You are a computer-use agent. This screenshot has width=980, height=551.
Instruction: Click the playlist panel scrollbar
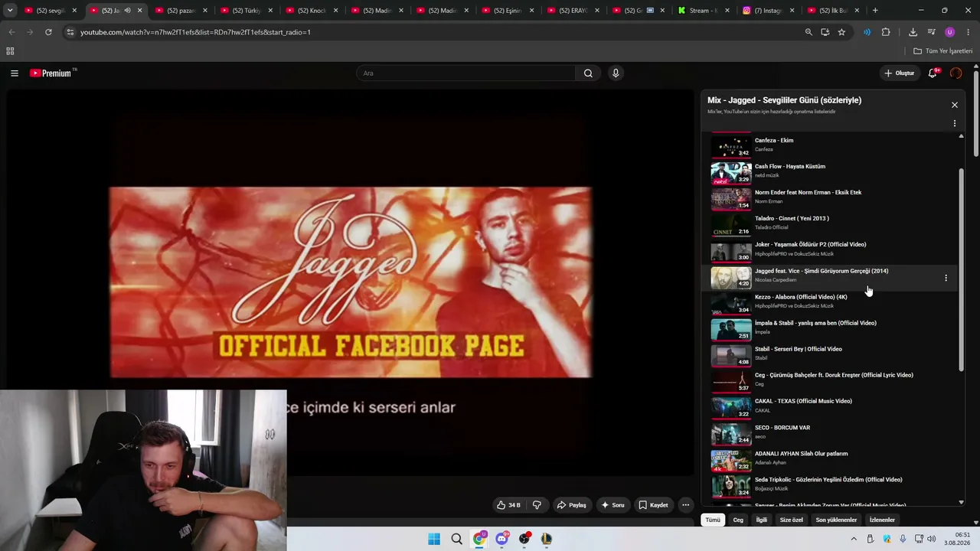tap(962, 270)
